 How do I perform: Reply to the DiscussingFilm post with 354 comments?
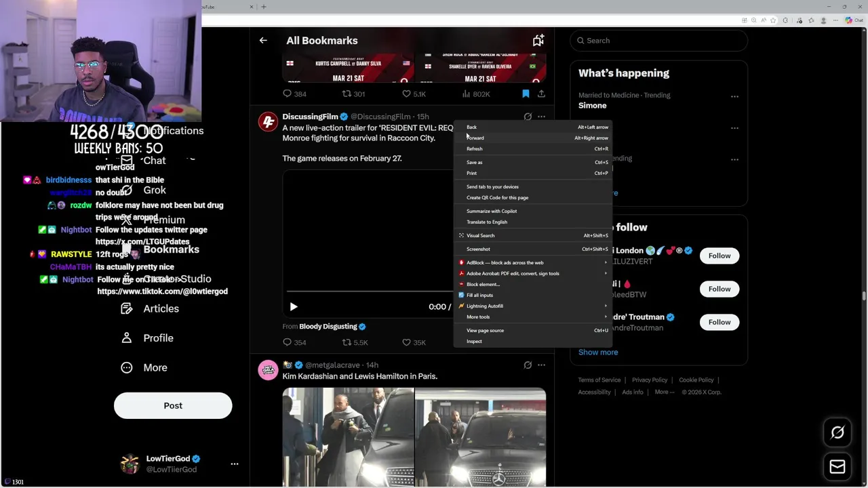point(294,342)
